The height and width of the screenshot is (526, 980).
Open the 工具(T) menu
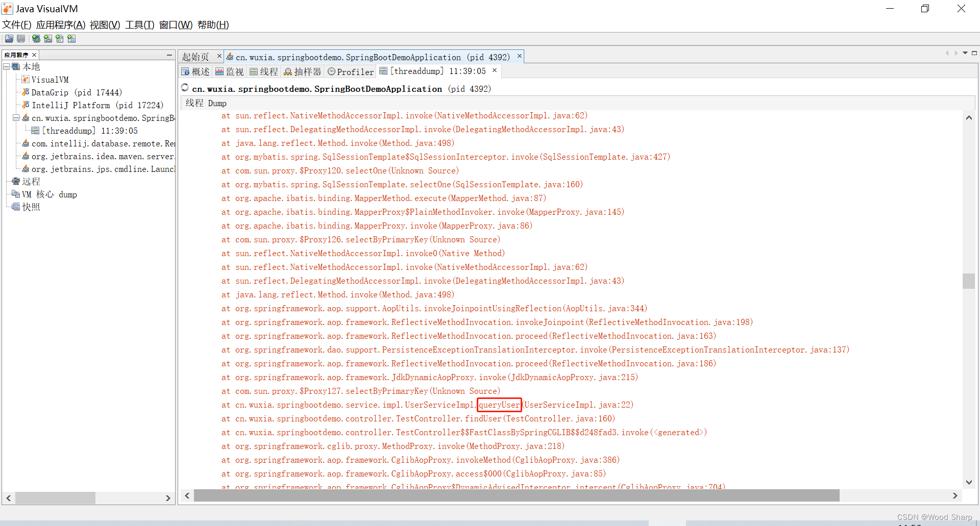(x=140, y=25)
